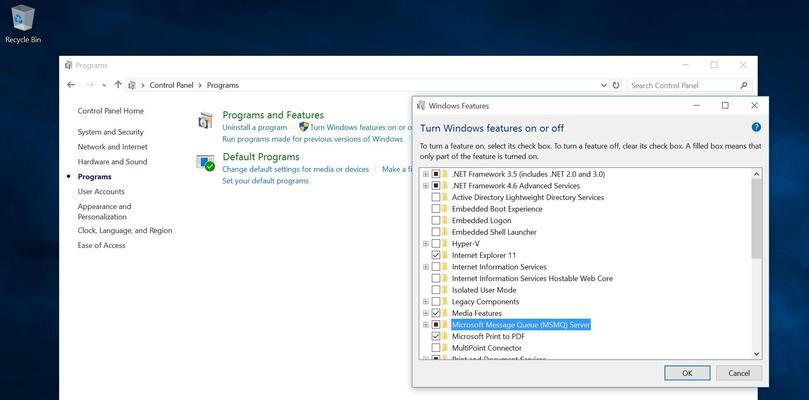The height and width of the screenshot is (400, 809).
Task: Click the folder icon beside Legacy Components
Action: click(x=445, y=301)
